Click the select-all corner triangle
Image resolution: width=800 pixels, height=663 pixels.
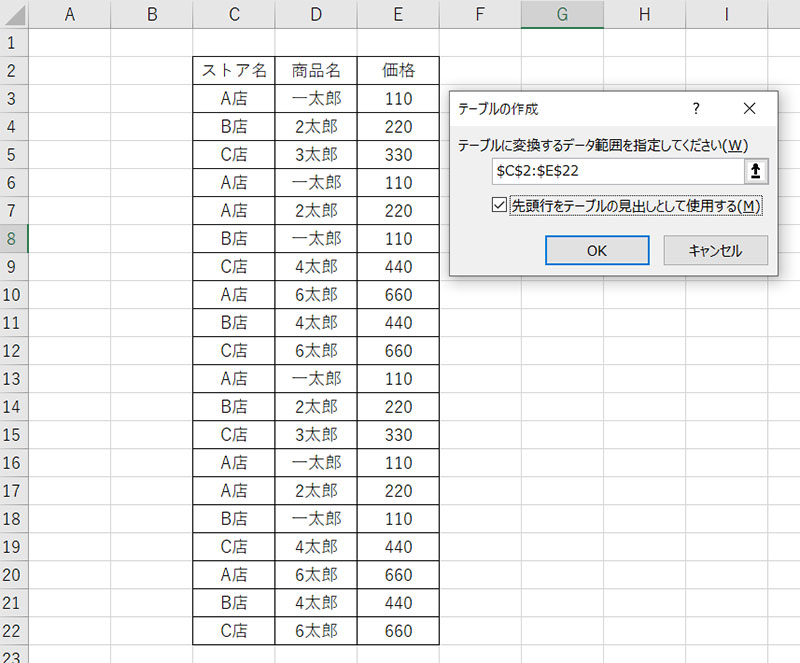click(15, 14)
